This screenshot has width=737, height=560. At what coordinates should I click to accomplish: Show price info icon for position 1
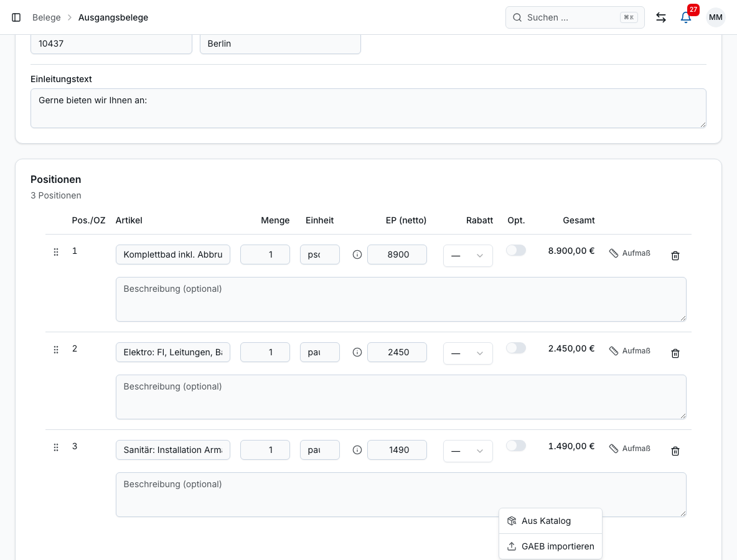357,254
